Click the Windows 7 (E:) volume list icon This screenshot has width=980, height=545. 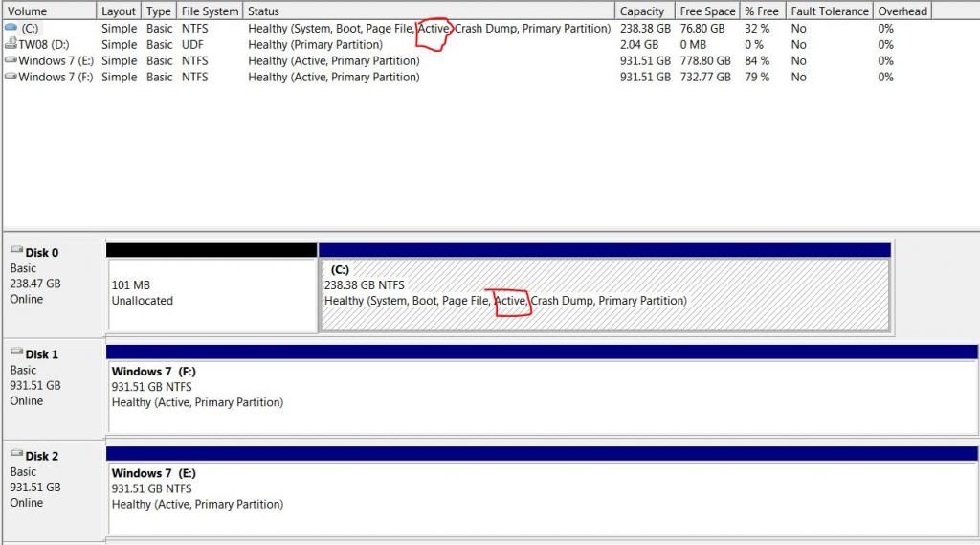pyautogui.click(x=11, y=61)
